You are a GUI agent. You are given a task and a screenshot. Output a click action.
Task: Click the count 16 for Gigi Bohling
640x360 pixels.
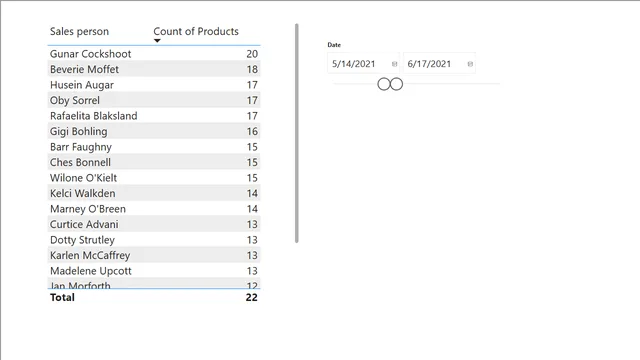252,131
